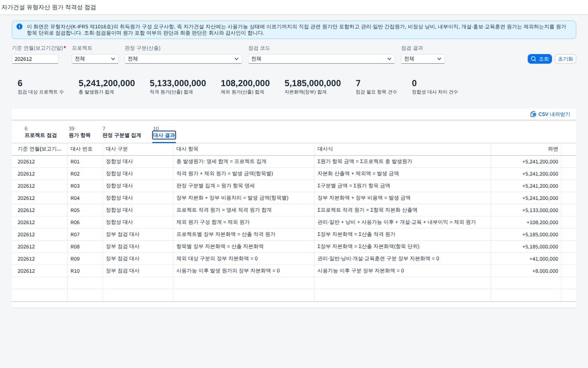Image resolution: width=588 pixels, height=368 pixels.
Task: Switch to the 원가 항목 tab
Action: click(x=80, y=132)
